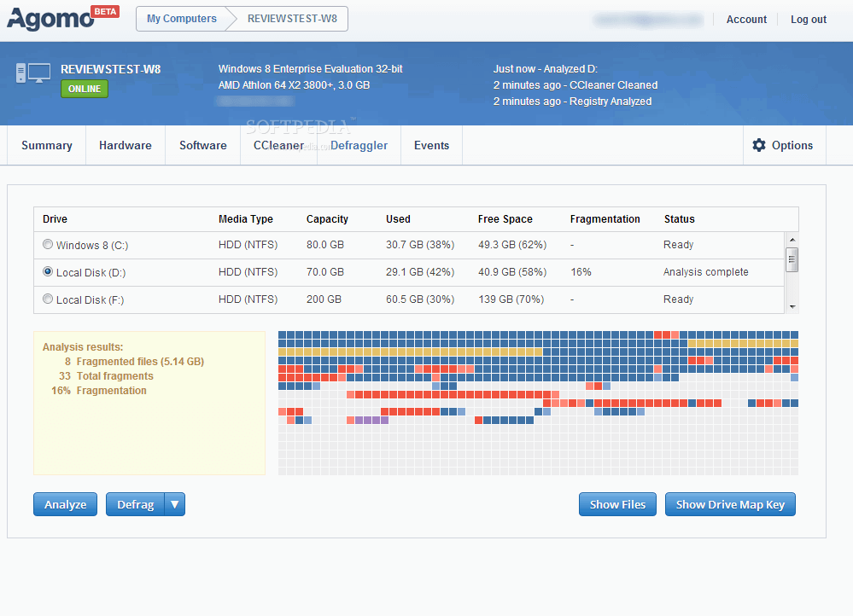This screenshot has height=616, width=853.
Task: Click '2 minutes ago - CCleaner Cleaned' event
Action: pyautogui.click(x=575, y=85)
